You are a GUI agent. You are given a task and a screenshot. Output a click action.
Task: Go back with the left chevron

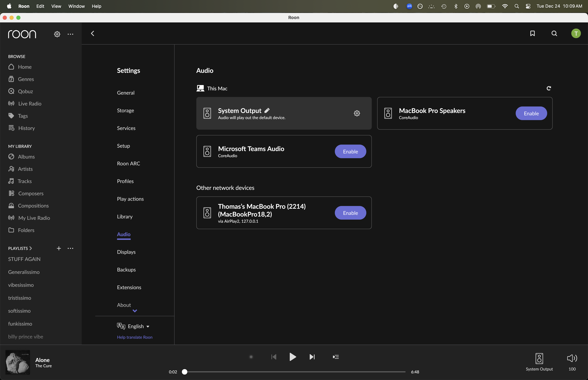pos(93,33)
